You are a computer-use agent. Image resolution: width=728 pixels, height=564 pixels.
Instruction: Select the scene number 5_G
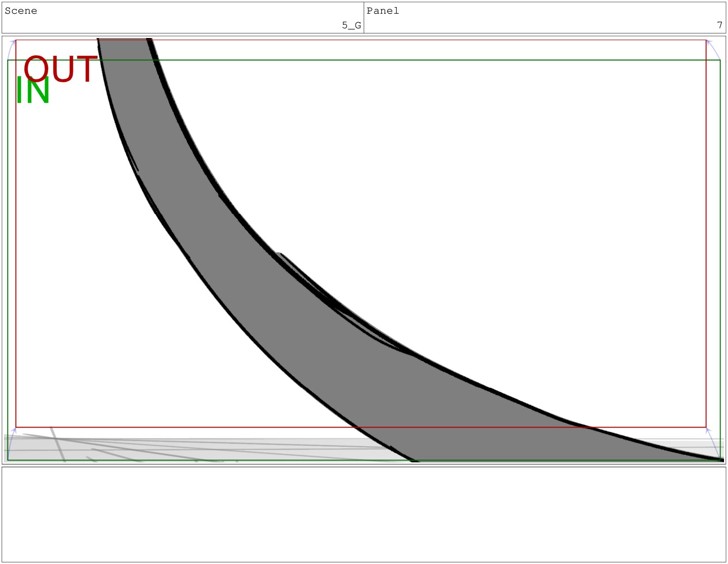(351, 25)
